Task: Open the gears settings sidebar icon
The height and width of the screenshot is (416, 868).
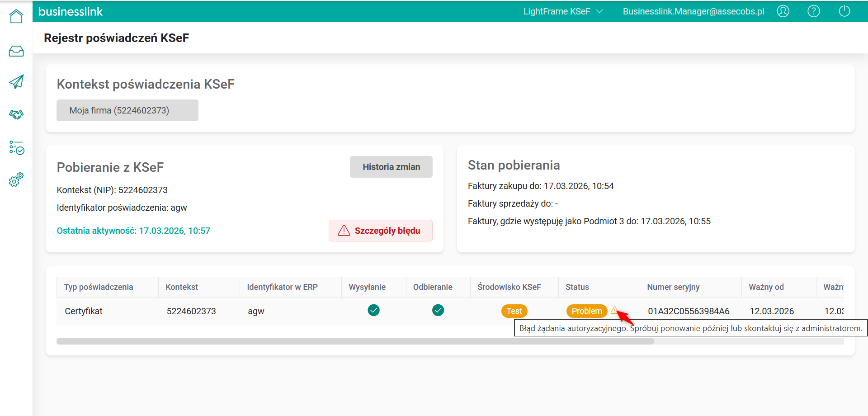Action: [x=16, y=179]
